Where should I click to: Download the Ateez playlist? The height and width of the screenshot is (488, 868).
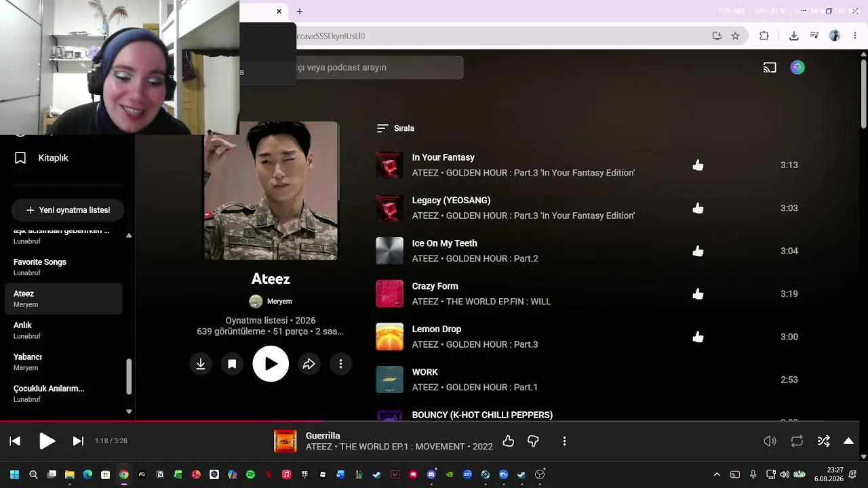[x=201, y=364]
